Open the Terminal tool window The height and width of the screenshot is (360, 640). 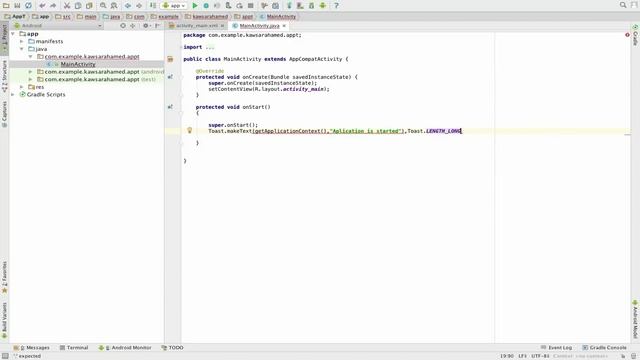(x=74, y=347)
